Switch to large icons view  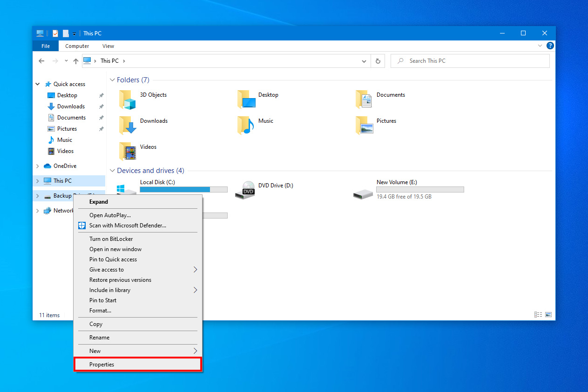pyautogui.click(x=548, y=315)
